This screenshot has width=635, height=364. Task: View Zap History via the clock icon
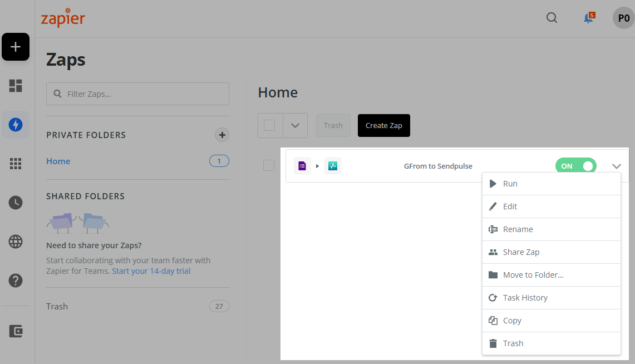(15, 203)
